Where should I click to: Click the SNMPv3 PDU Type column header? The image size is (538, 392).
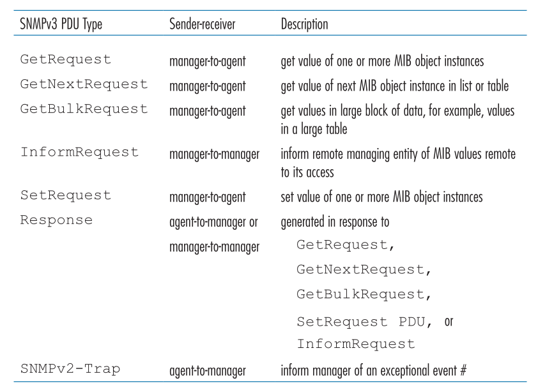coord(61,24)
